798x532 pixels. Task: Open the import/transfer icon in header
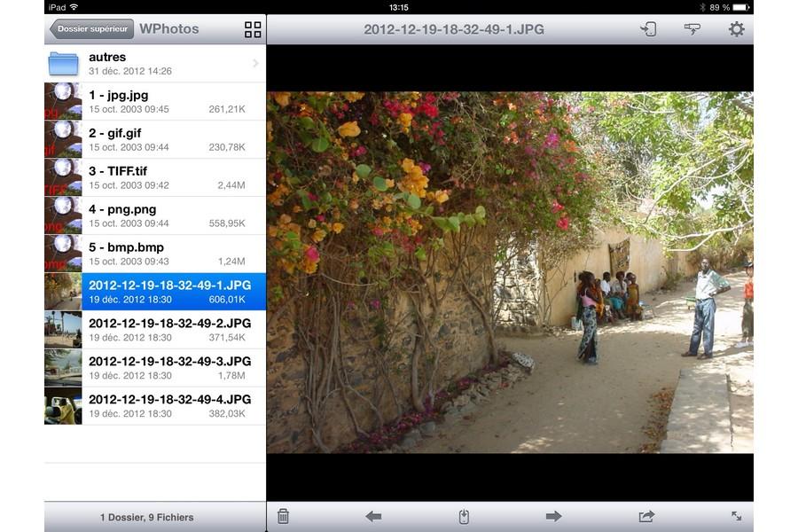648,29
